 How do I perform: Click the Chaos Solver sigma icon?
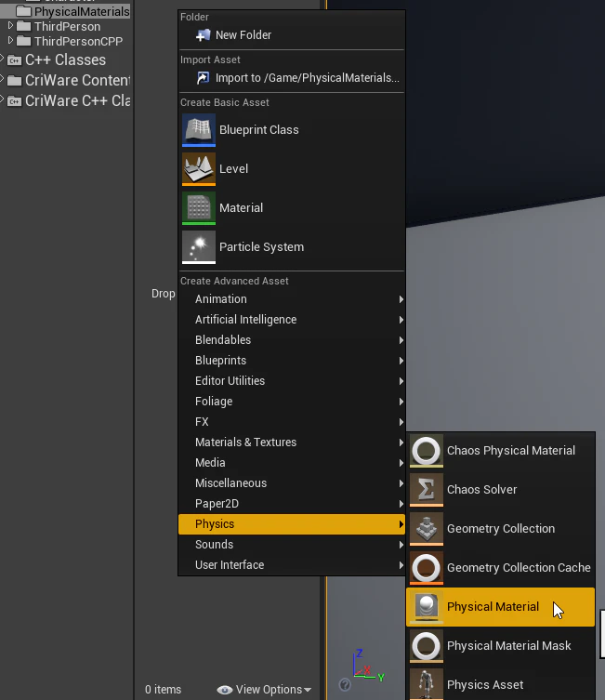pyautogui.click(x=427, y=490)
